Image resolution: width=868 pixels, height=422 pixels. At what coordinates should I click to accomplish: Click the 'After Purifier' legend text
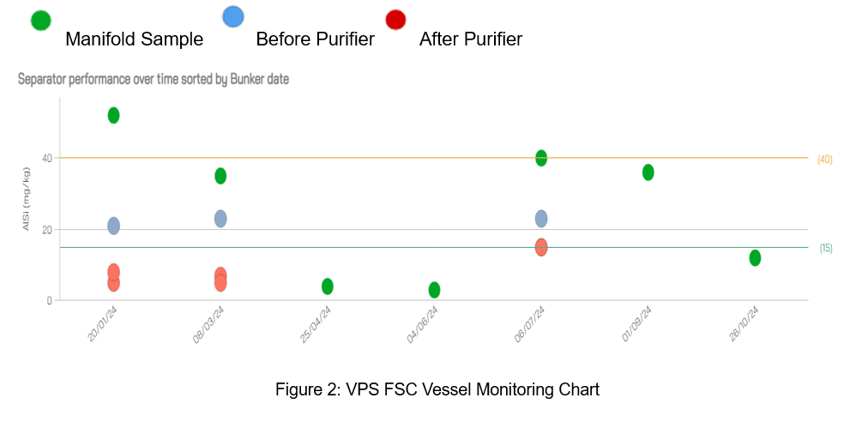[x=470, y=39]
